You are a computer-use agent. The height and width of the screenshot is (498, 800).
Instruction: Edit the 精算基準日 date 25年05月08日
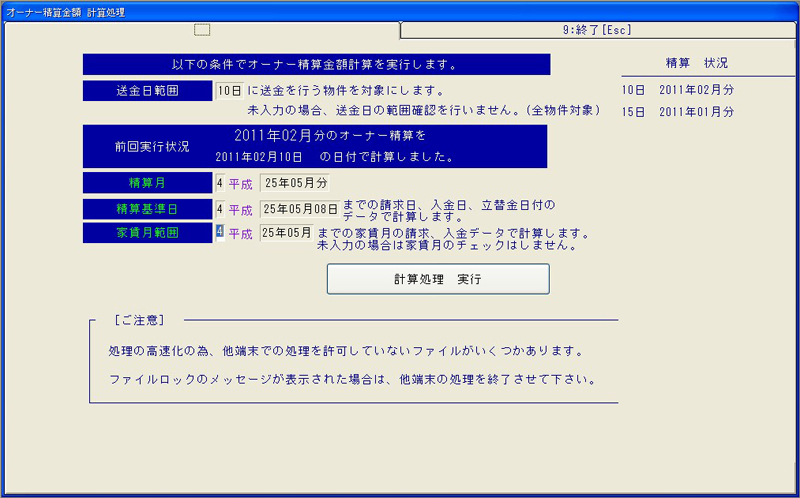(x=299, y=210)
